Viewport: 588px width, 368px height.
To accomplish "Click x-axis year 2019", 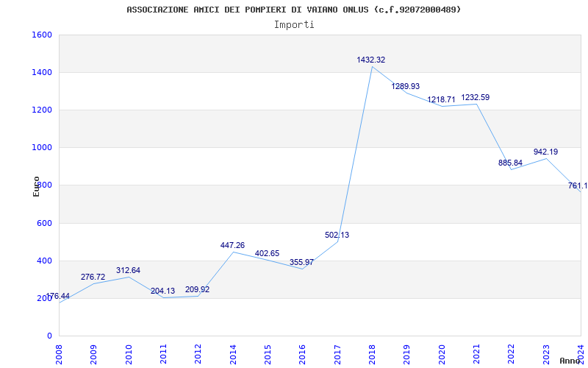I will pyautogui.click(x=407, y=354).
